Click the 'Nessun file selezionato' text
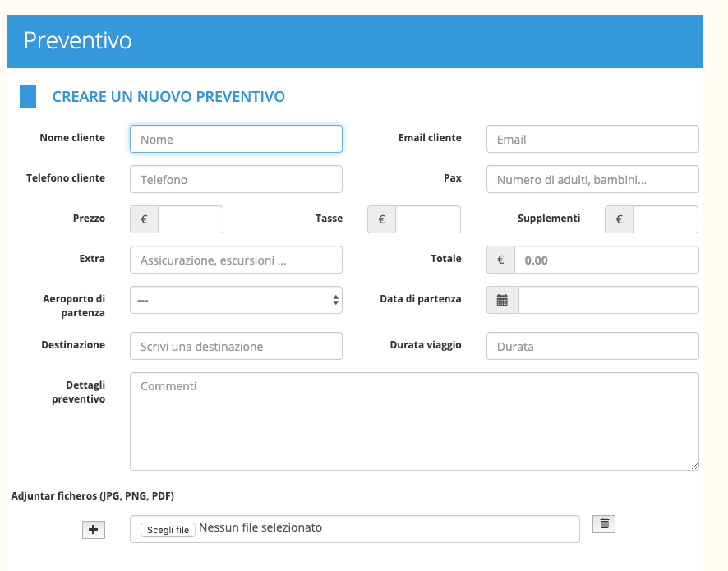Viewport: 728px width, 571px height. [x=260, y=527]
